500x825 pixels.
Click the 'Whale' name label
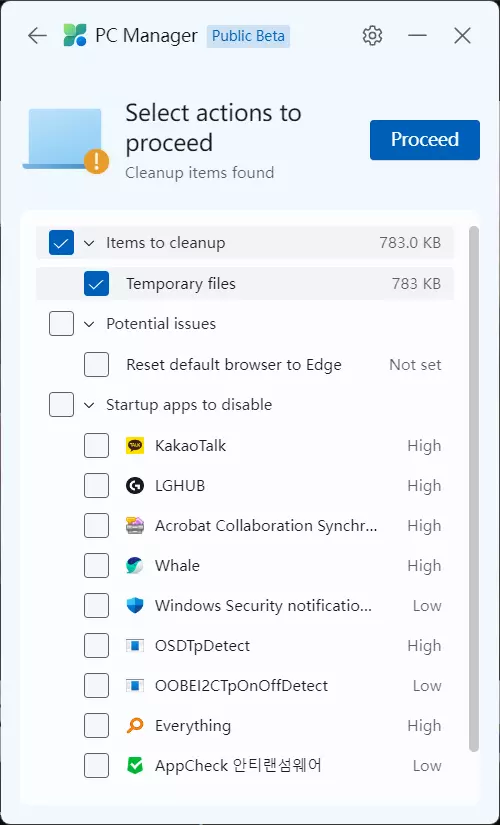pos(177,566)
